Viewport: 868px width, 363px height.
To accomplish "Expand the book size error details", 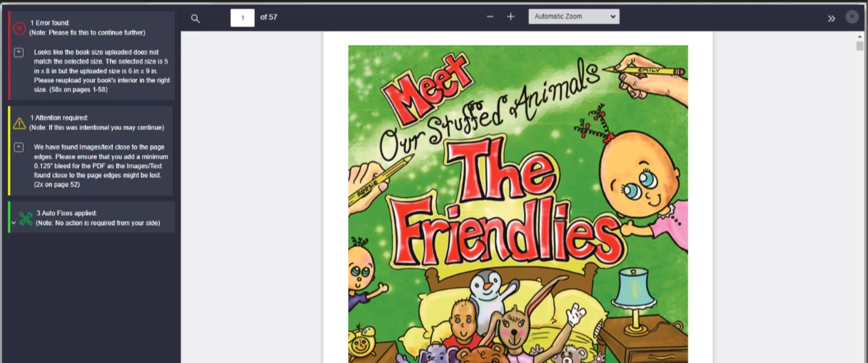I will pyautogui.click(x=19, y=52).
